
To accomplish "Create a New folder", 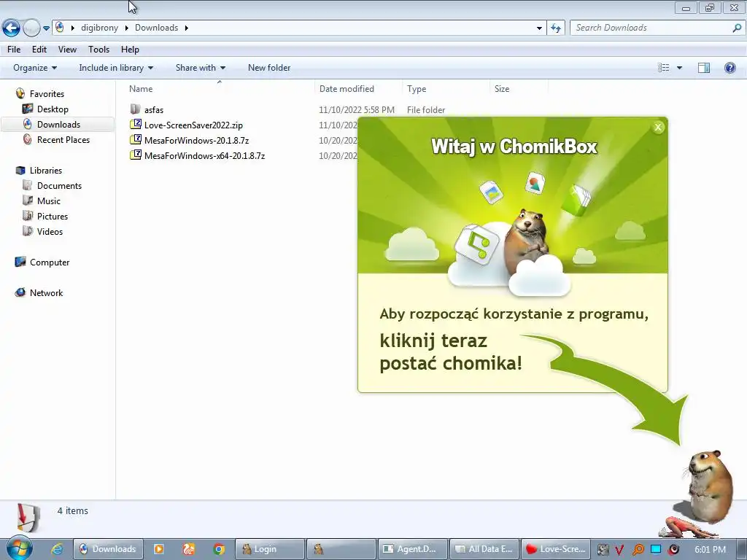I will coord(269,68).
